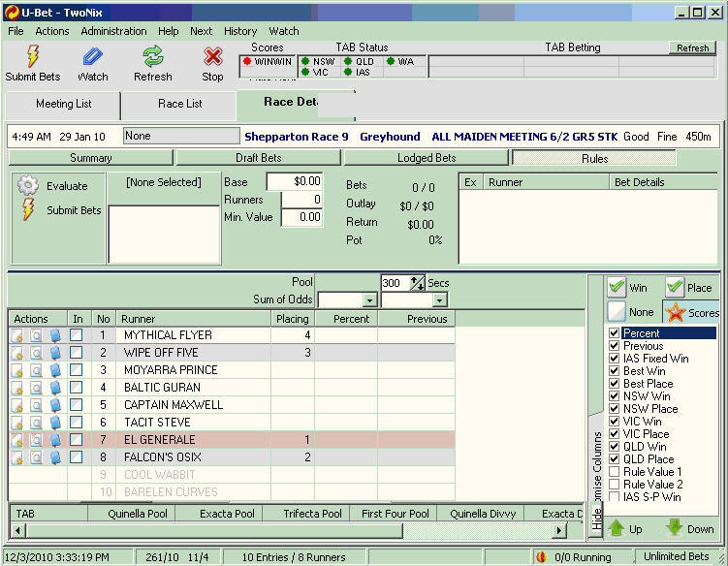Open the Summary tab button
728x566 pixels.
pyautogui.click(x=90, y=158)
